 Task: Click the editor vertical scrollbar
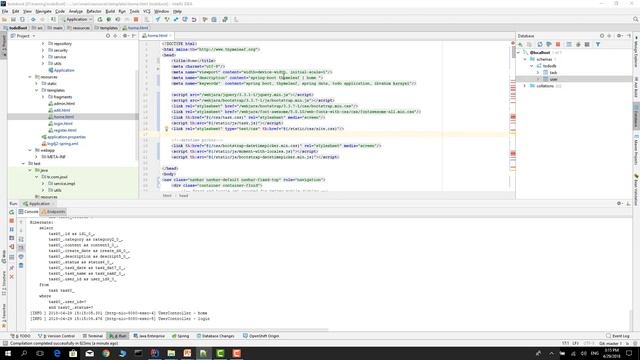point(513,52)
